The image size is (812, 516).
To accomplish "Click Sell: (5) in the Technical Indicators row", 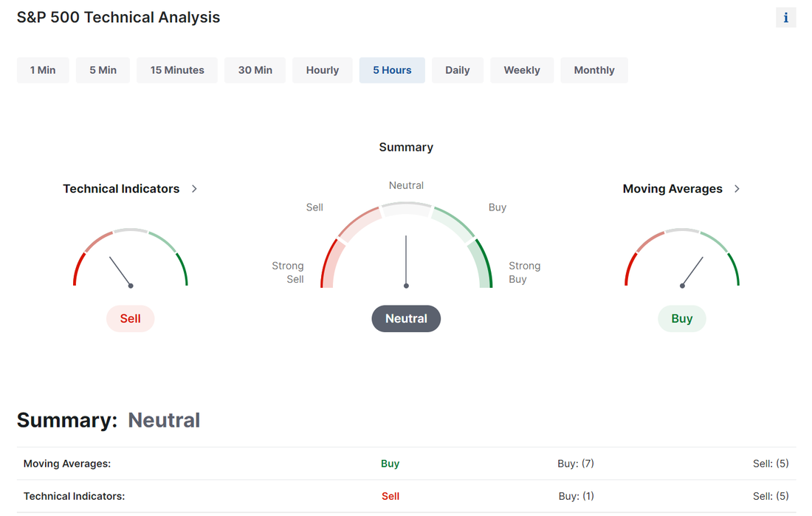I will point(771,496).
